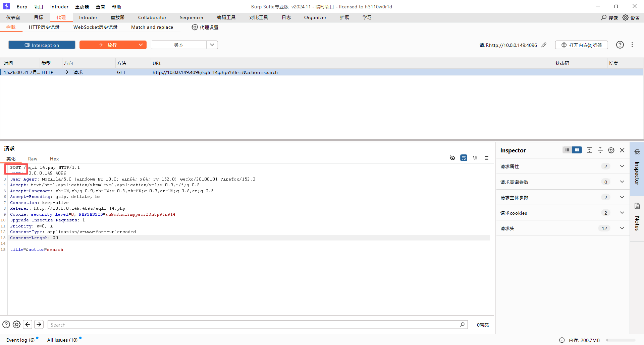Image resolution: width=644 pixels, height=345 pixels.
Task: Click magnifier icon inside search field
Action: coord(462,325)
